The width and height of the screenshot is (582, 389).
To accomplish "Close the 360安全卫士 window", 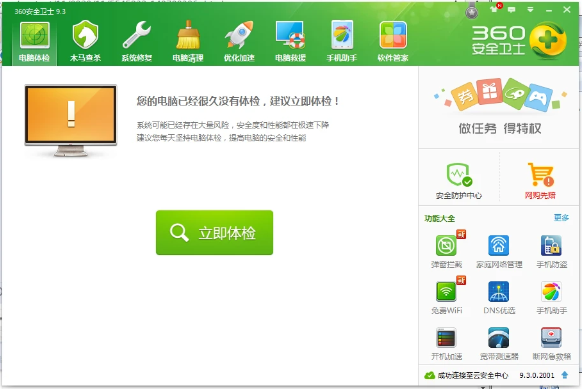I will pyautogui.click(x=567, y=10).
